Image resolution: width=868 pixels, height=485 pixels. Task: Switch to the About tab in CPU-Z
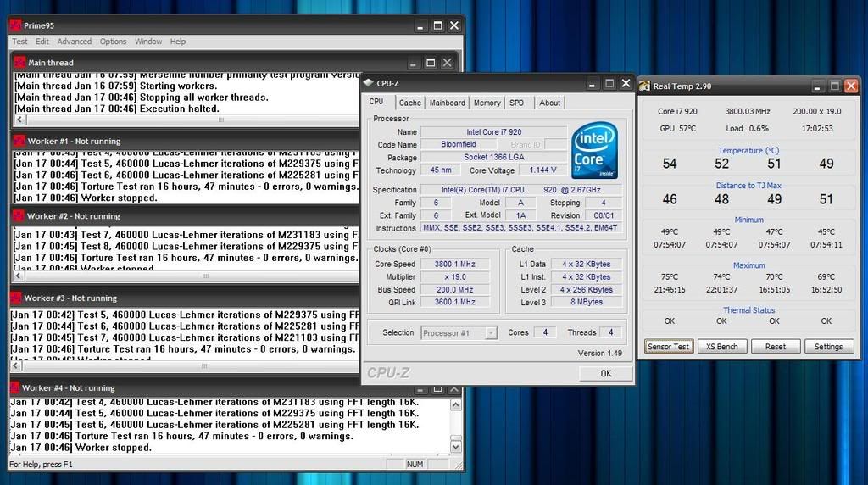[549, 103]
